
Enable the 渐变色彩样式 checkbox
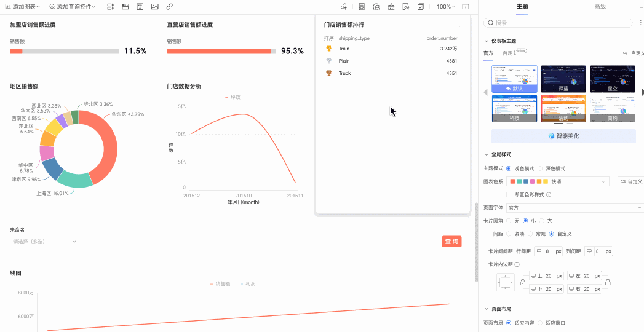coord(509,195)
